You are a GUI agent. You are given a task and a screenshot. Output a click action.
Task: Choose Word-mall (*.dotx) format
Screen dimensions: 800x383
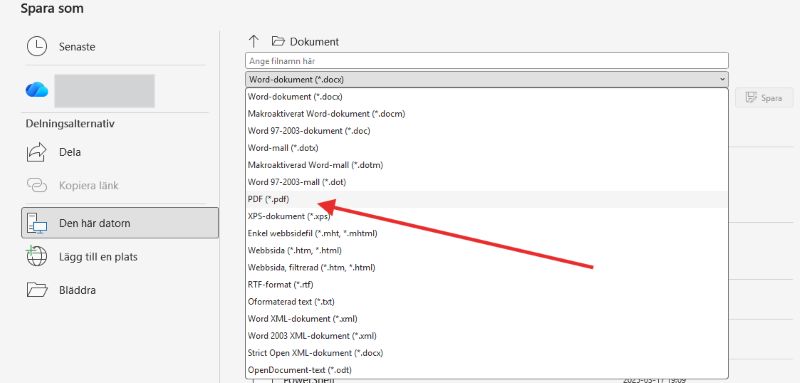[487, 148]
